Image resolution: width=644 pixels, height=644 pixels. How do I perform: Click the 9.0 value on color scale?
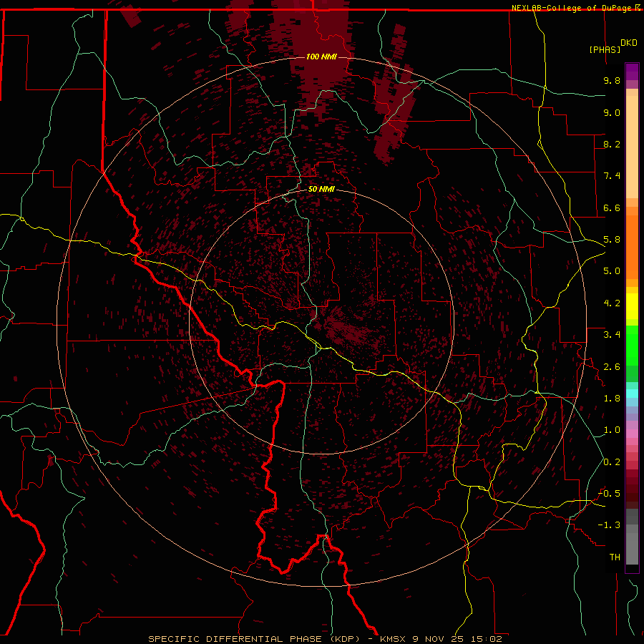[612, 112]
